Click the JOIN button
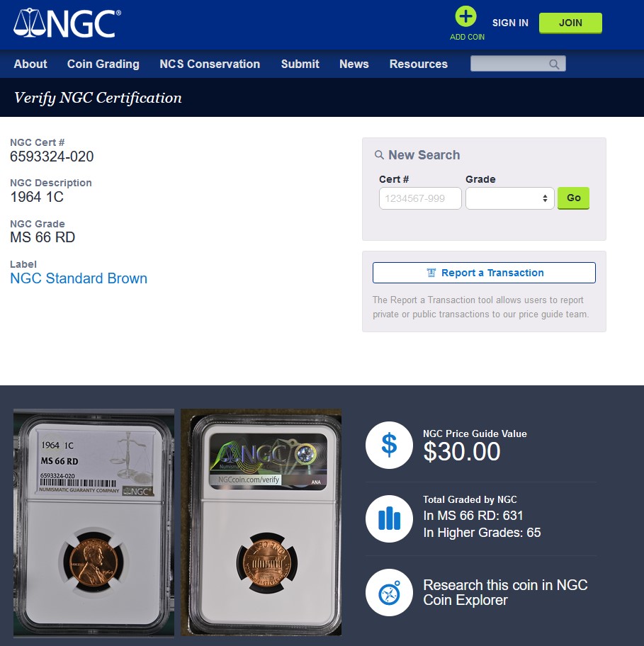The width and height of the screenshot is (644, 646). click(x=570, y=23)
